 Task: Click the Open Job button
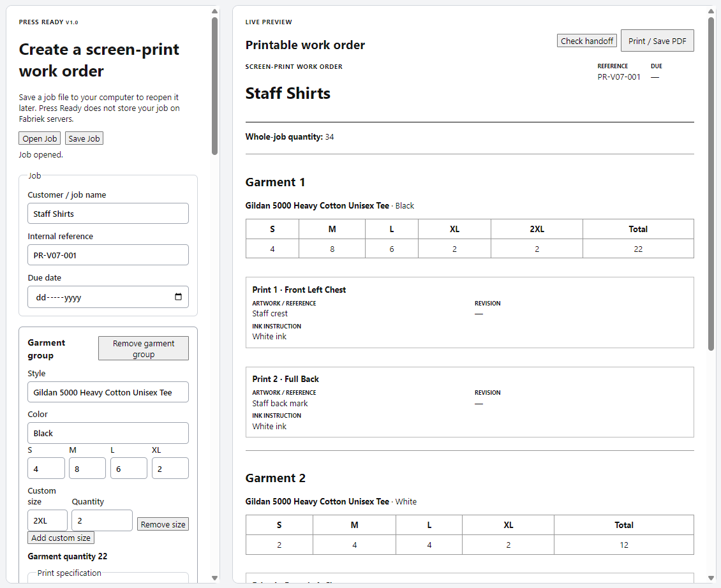point(40,138)
